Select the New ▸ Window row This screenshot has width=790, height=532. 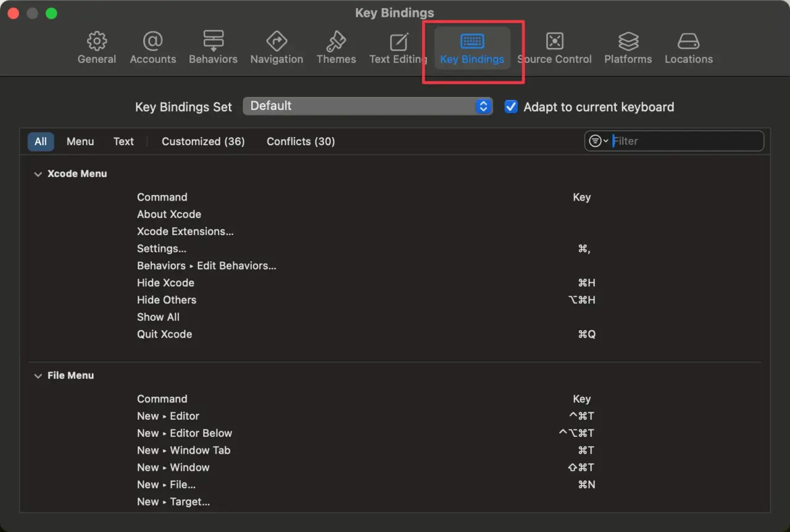coord(395,468)
